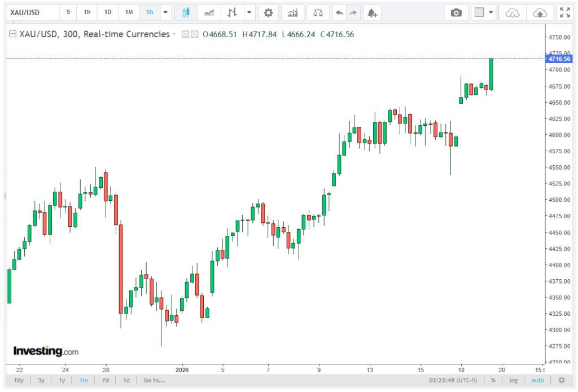This screenshot has height=392, width=578.
Task: Expand the time interval dropdown arrow
Action: [165, 12]
